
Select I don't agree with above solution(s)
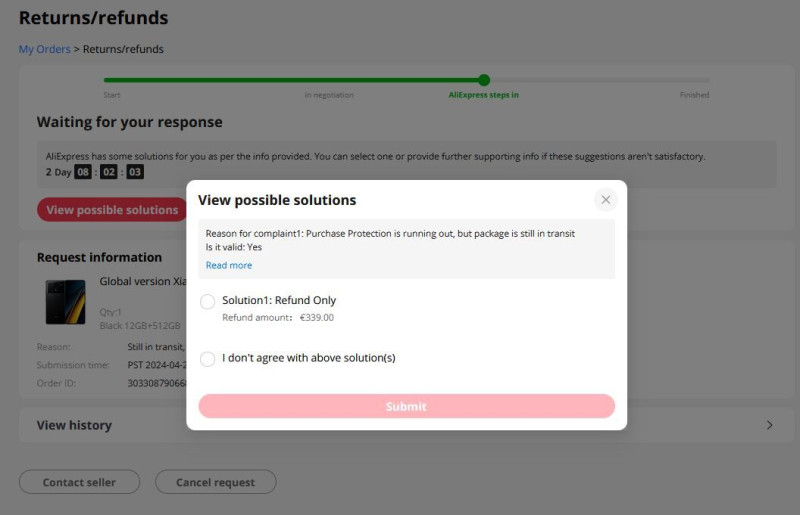coord(208,358)
